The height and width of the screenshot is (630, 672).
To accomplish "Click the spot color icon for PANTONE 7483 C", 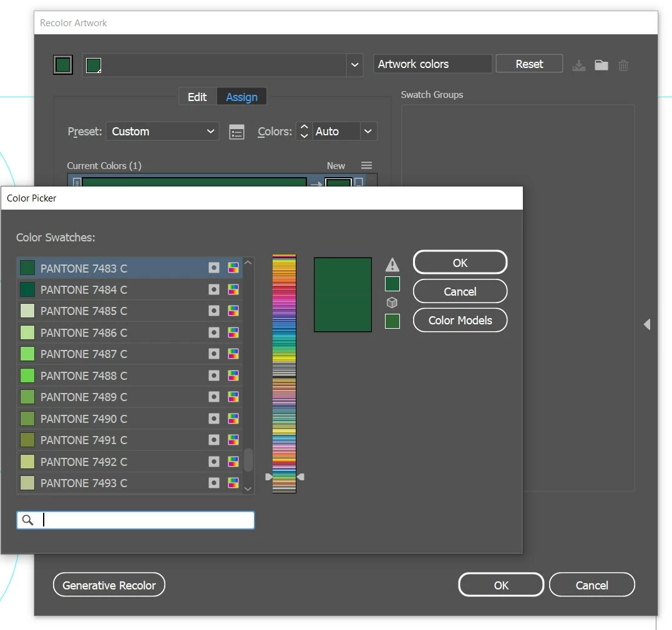I will [214, 268].
